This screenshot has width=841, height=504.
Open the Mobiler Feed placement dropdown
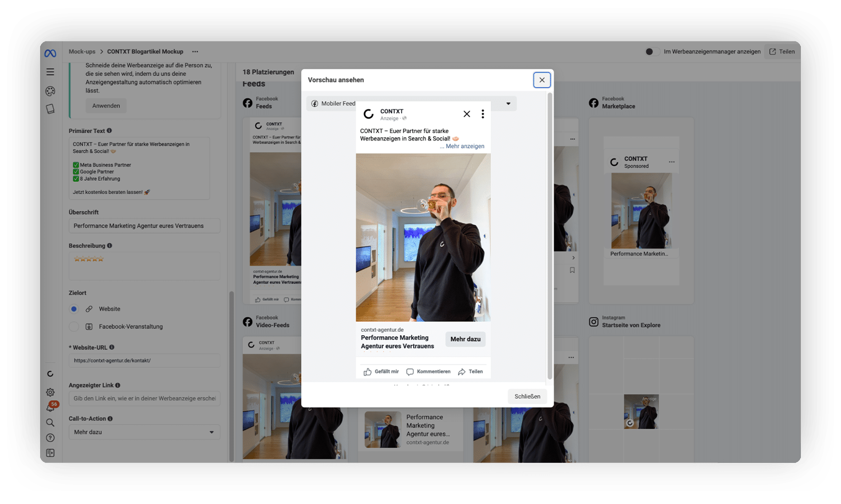[x=411, y=103]
